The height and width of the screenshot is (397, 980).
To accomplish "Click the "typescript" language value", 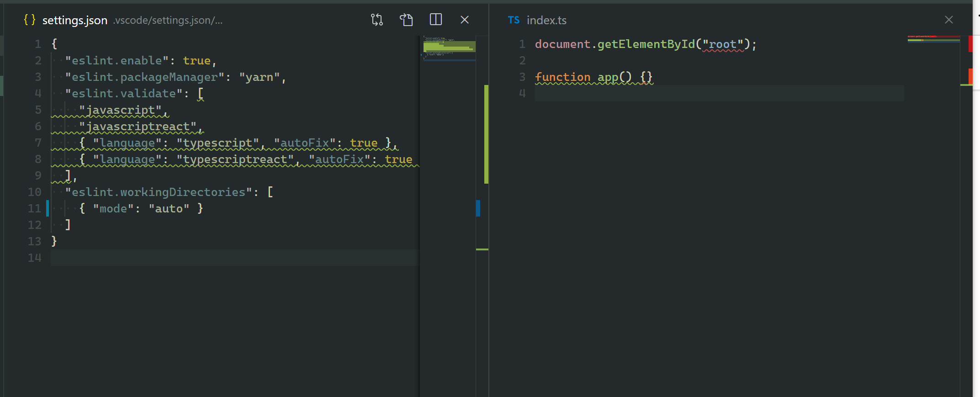I will [x=218, y=143].
